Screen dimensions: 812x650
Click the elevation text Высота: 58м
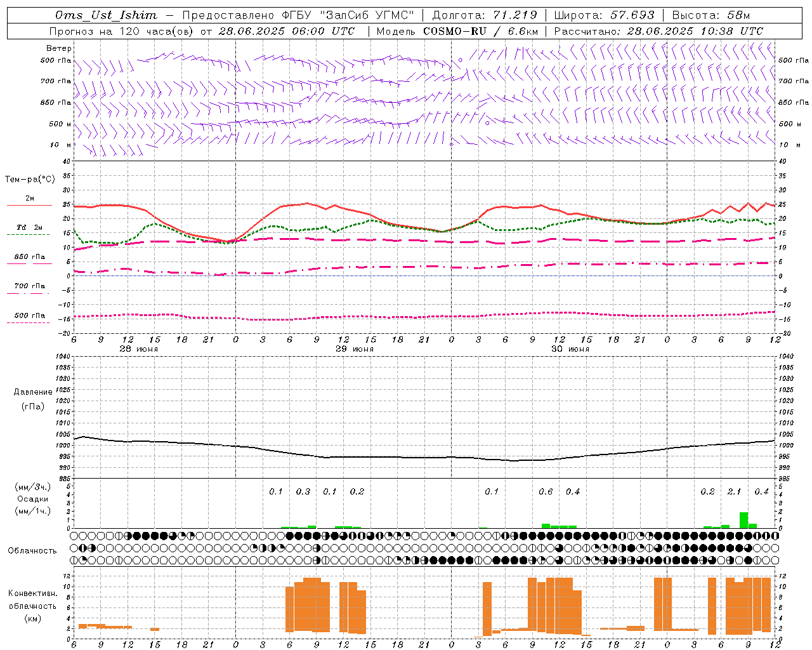click(x=711, y=15)
